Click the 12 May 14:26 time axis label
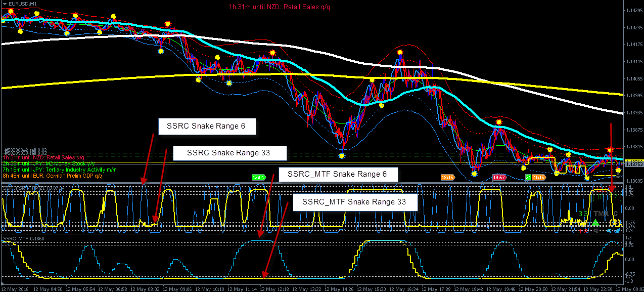 [x=340, y=288]
